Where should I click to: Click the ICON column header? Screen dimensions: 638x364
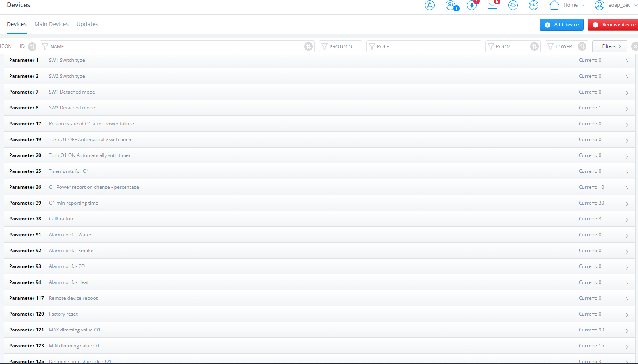point(6,46)
